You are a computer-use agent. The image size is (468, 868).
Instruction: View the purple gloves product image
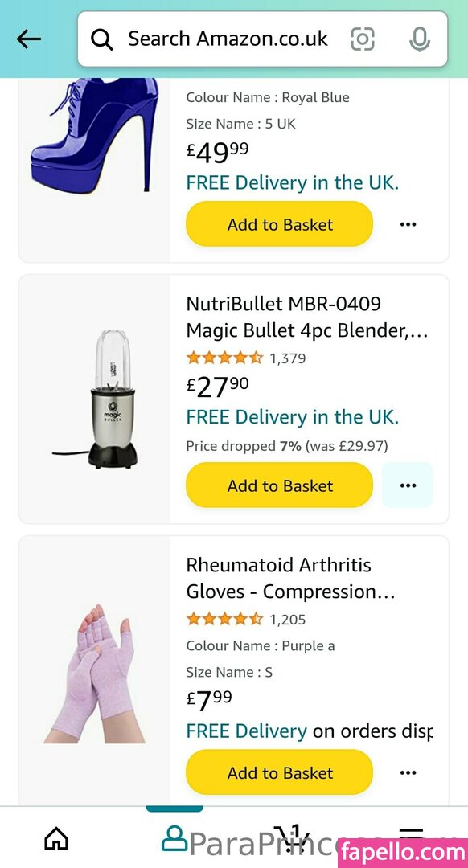click(95, 674)
